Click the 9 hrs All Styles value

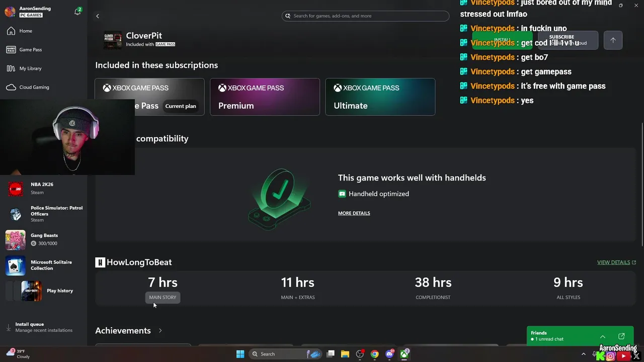(568, 283)
